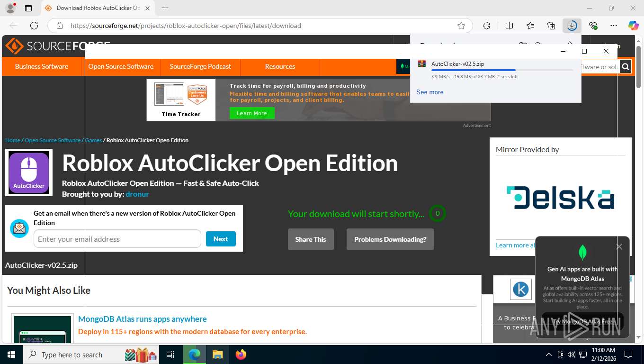
Task: Click the Problems Downloading? button
Action: tap(390, 239)
